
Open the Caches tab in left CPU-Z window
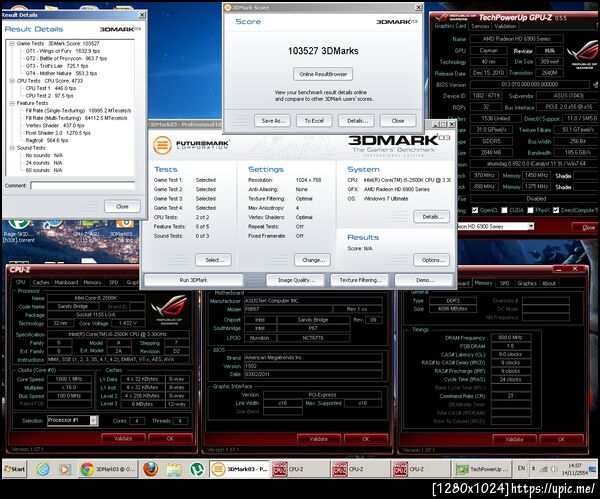click(41, 282)
